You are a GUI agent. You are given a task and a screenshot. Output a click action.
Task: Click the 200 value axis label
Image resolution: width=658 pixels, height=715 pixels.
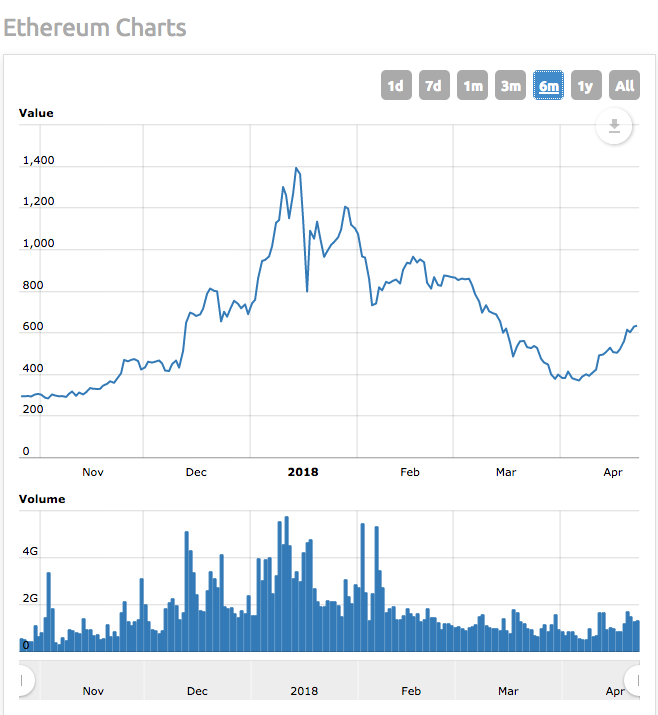(x=33, y=409)
